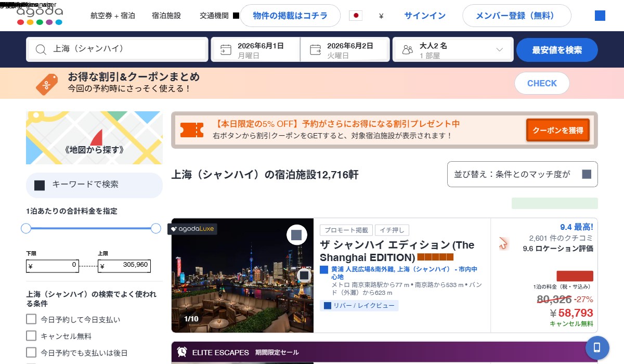Click the left minimum price slider handle

(x=26, y=228)
